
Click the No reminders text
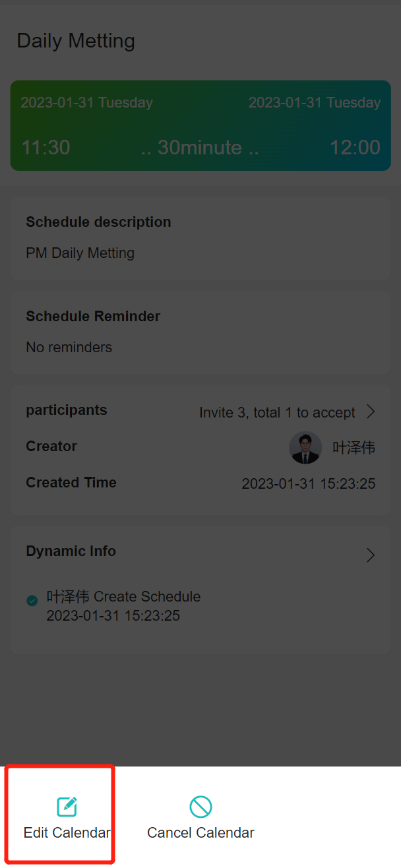coord(69,347)
